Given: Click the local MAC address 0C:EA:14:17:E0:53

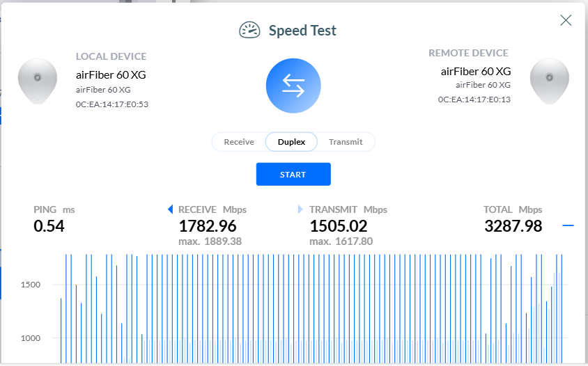Looking at the screenshot, I should coord(112,104).
